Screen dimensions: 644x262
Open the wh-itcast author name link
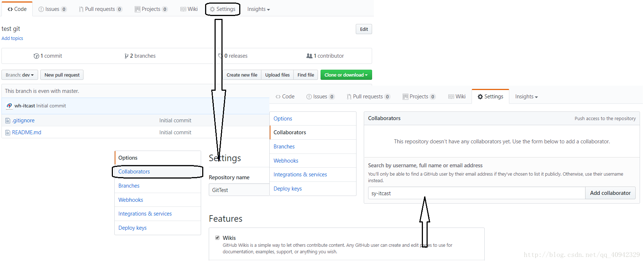point(25,106)
